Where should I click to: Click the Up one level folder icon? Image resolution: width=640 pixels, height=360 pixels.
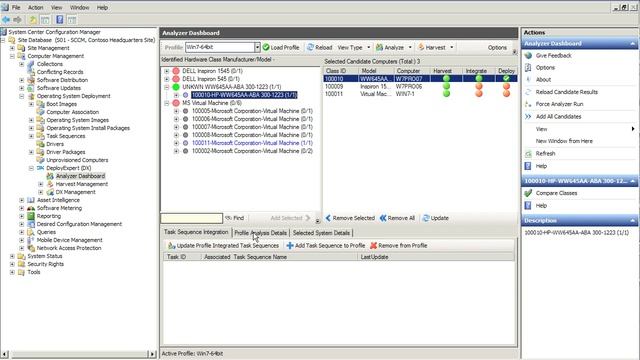[33, 20]
